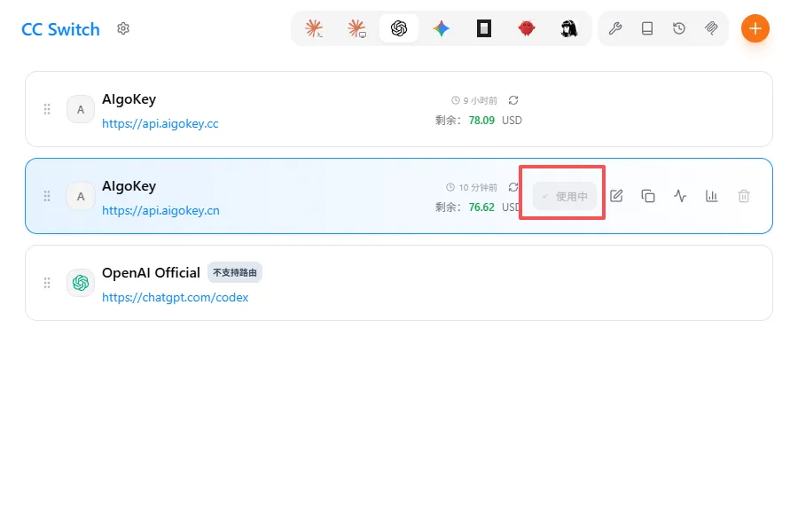Grab drag handle of OpenAI Official card
The height and width of the screenshot is (532, 798).
[47, 283]
